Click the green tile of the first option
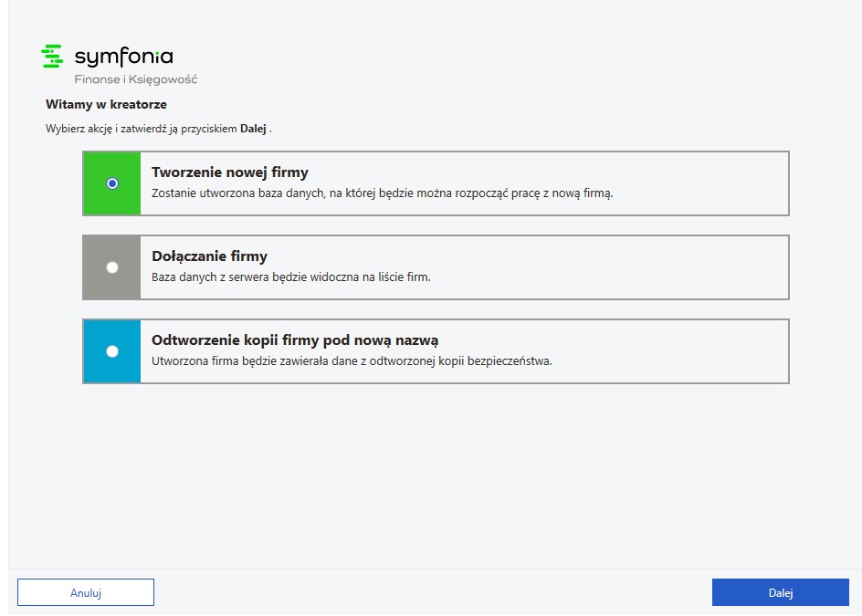 tap(111, 183)
